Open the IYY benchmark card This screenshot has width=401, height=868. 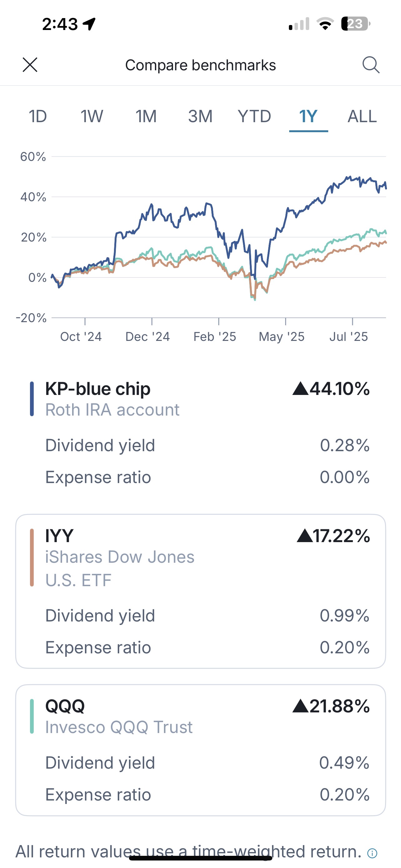[x=200, y=591]
